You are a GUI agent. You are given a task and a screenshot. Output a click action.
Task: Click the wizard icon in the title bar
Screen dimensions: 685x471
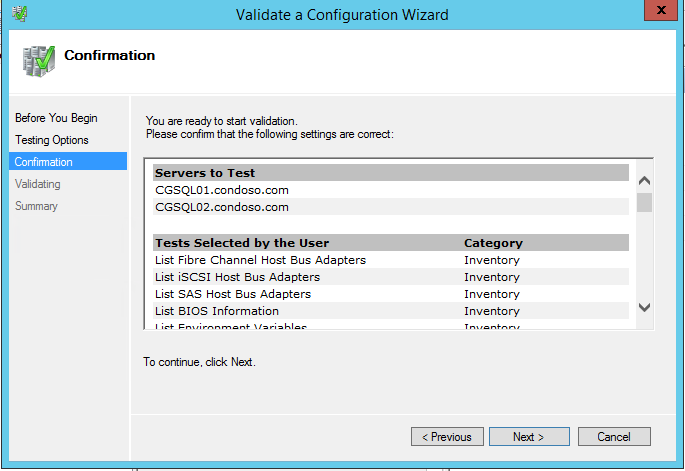click(x=20, y=14)
